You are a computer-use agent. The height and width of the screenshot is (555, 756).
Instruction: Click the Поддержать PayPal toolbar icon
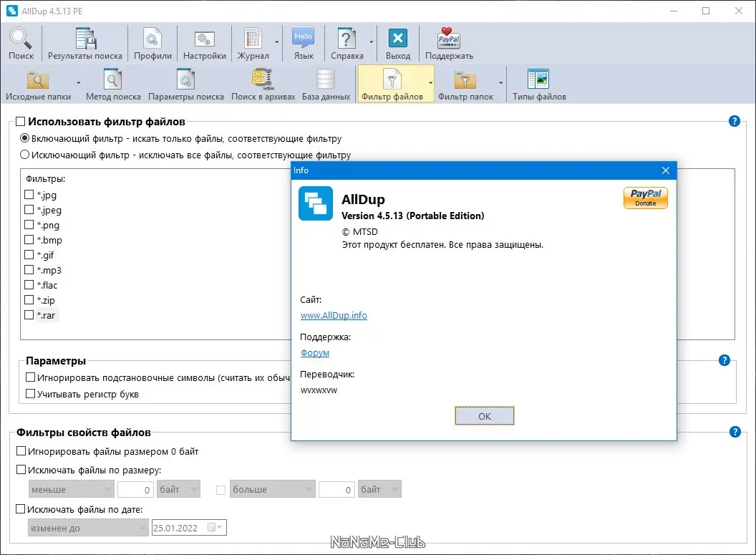(449, 44)
